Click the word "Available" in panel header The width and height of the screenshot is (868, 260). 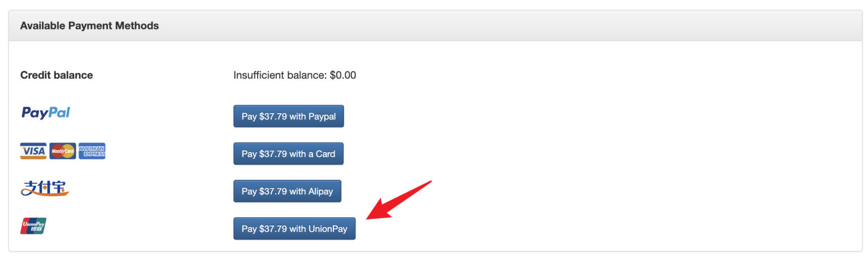click(x=41, y=26)
